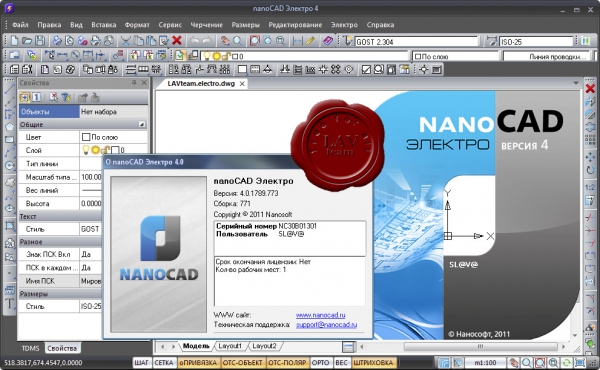
Task: Expand document tabs list arrow at right
Action: click(576, 83)
